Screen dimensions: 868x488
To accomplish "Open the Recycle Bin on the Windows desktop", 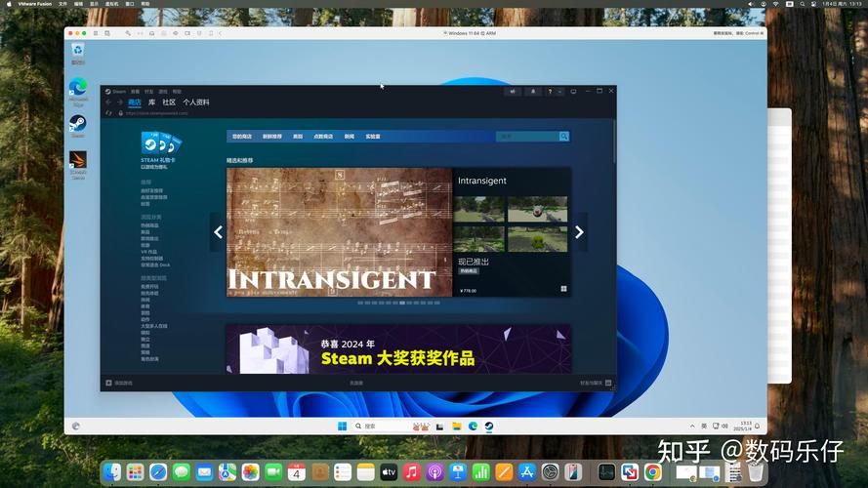I will 78,51.
